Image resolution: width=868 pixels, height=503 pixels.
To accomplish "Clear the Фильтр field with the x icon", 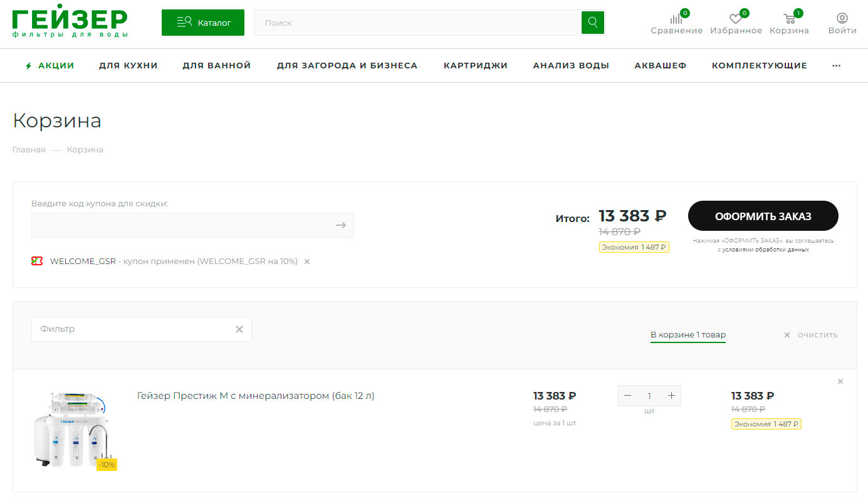I will pyautogui.click(x=239, y=329).
